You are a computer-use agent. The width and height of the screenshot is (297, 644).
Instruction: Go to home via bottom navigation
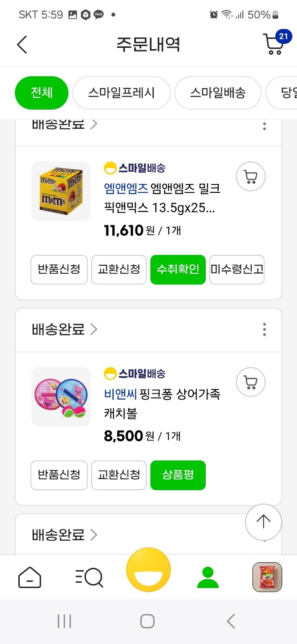pos(30,577)
